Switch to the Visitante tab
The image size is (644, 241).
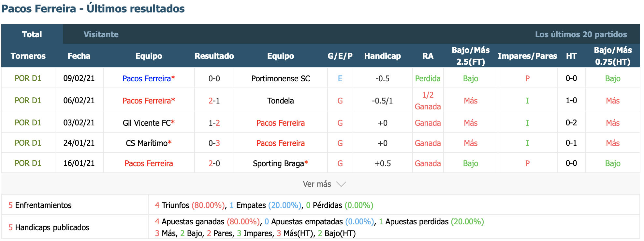(101, 34)
